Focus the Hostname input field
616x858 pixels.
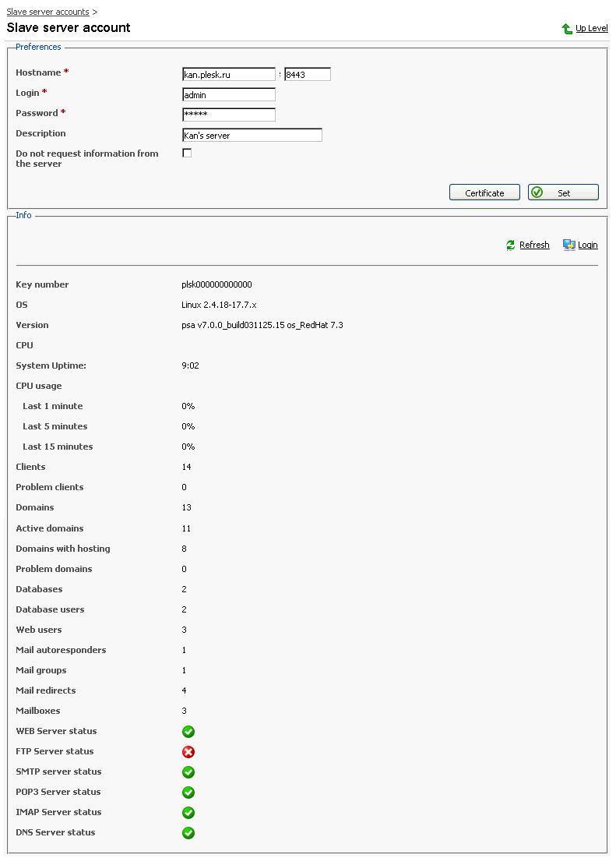click(228, 75)
